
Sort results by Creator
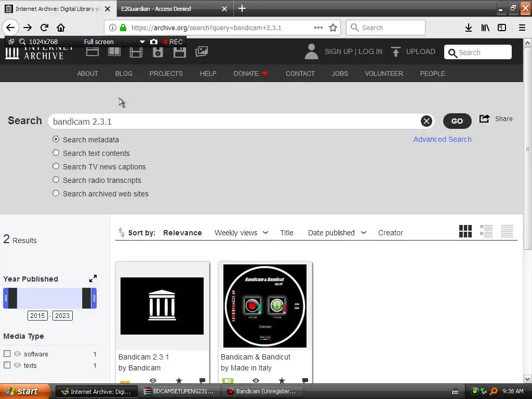[391, 233]
